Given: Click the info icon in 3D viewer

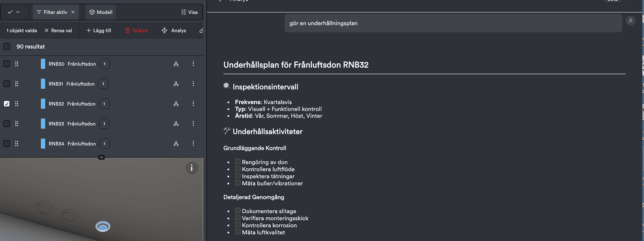Looking at the screenshot, I should pyautogui.click(x=192, y=168).
